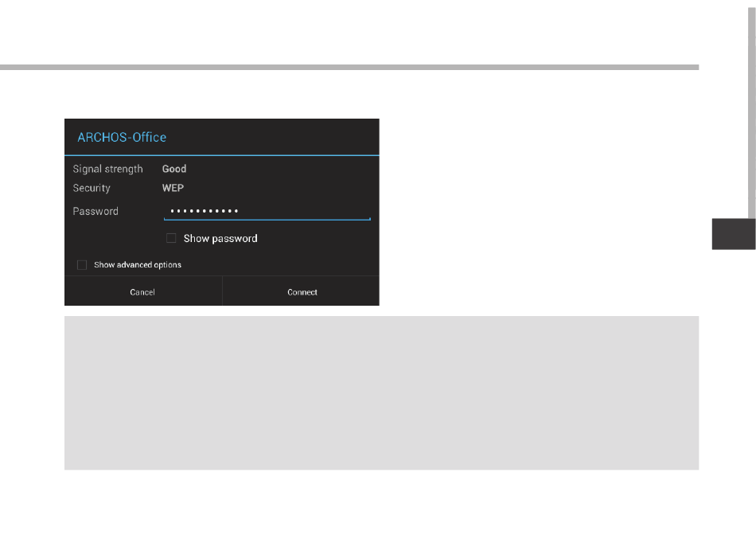The image size is (756, 535).
Task: Focus the Password input field
Action: tap(267, 211)
